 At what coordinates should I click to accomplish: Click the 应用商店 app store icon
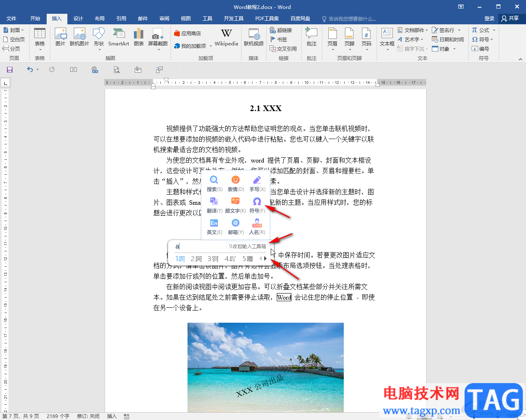(x=188, y=34)
